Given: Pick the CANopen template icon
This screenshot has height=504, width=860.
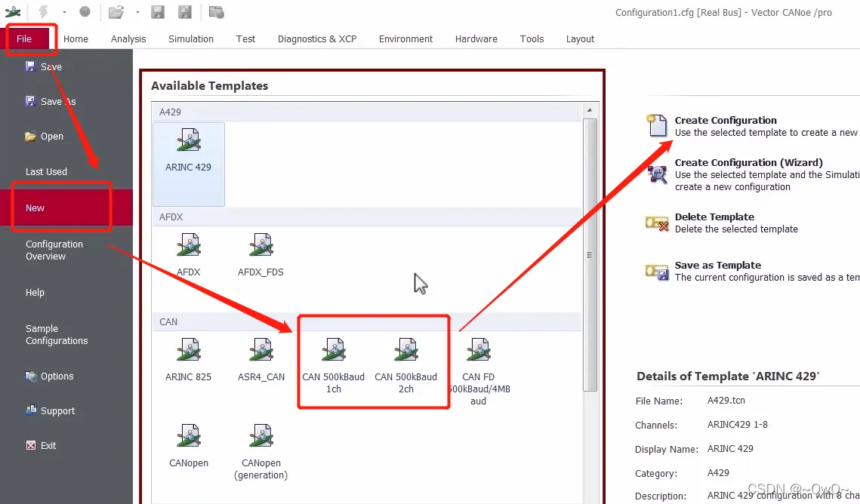Looking at the screenshot, I should point(189,438).
